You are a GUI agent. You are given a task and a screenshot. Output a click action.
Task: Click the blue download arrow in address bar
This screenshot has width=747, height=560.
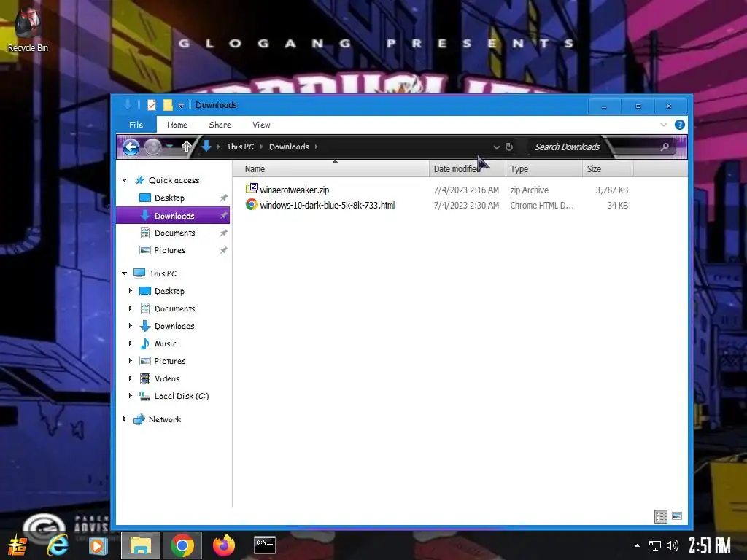[206, 146]
